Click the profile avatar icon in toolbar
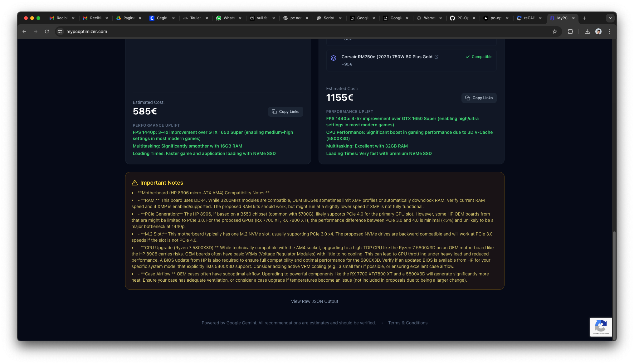This screenshot has width=634, height=364. point(598,32)
